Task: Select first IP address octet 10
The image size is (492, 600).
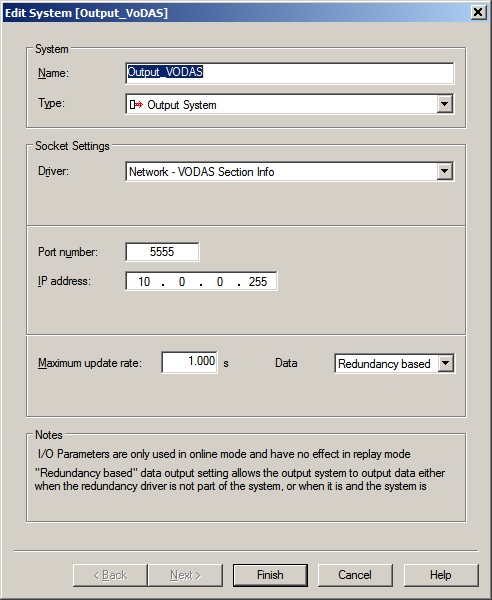Action: coord(144,282)
